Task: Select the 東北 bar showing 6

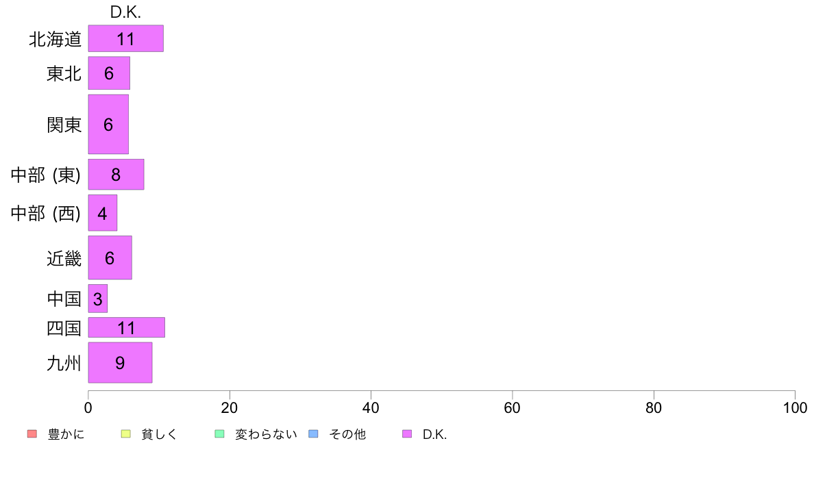Action: (109, 73)
